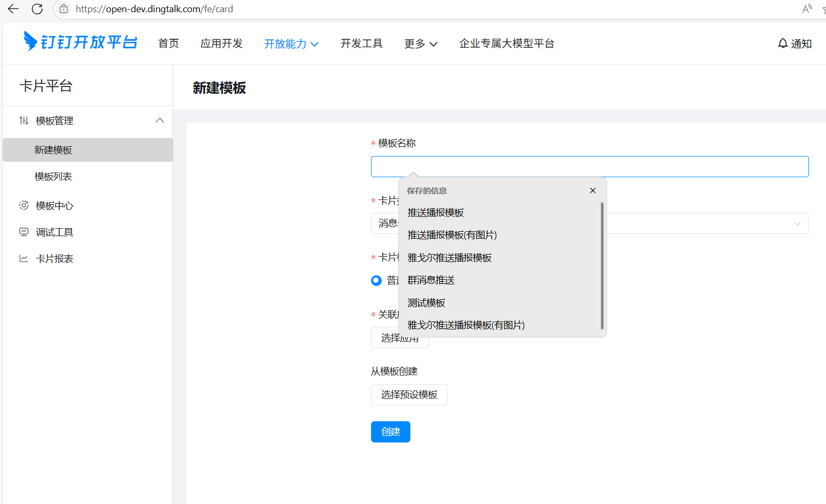Click the 模板管理 sliders icon
826x504 pixels.
pyautogui.click(x=24, y=120)
